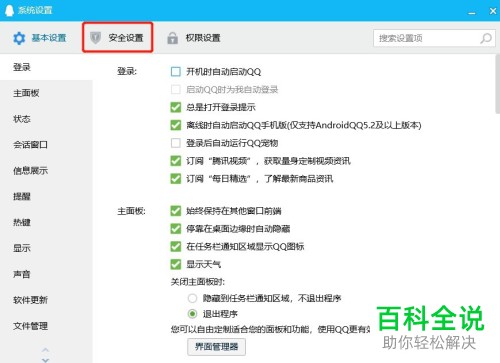This screenshot has width=500, height=363.
Task: Select 退出程序 radio option
Action: [192, 314]
